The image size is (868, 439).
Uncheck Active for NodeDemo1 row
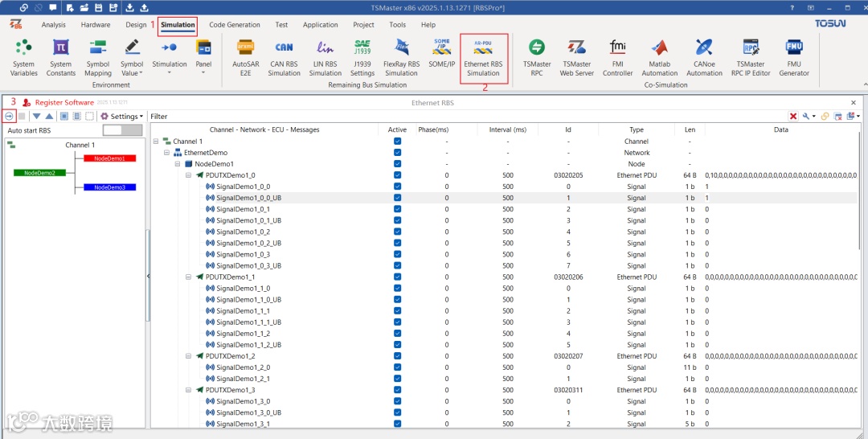398,164
